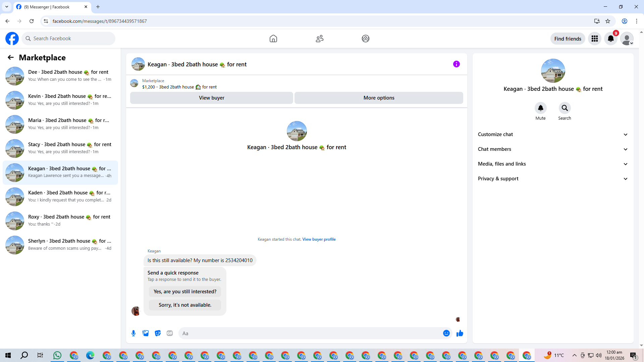Open the notifications bell
Image resolution: width=644 pixels, height=362 pixels.
(x=611, y=39)
